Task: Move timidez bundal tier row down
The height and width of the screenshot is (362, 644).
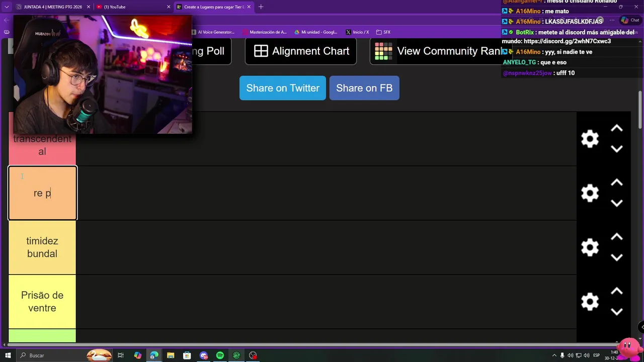Action: pyautogui.click(x=617, y=257)
